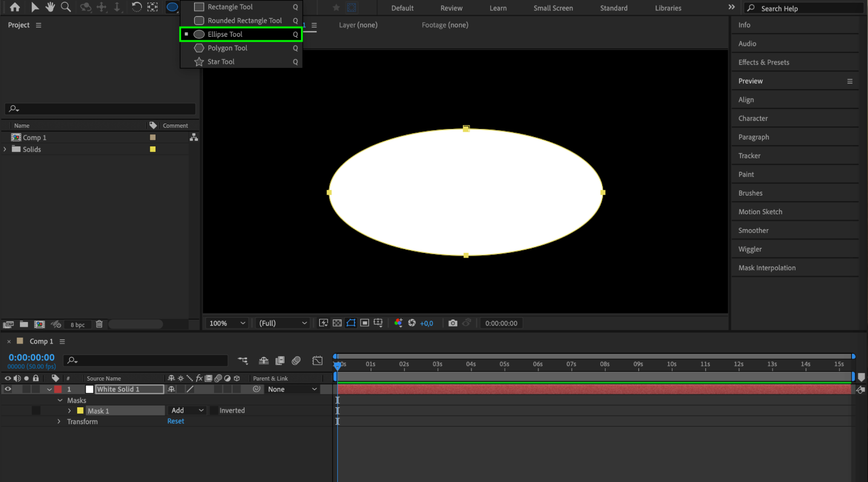The width and height of the screenshot is (868, 482).
Task: Click the trash icon in Project panel
Action: pyautogui.click(x=99, y=324)
